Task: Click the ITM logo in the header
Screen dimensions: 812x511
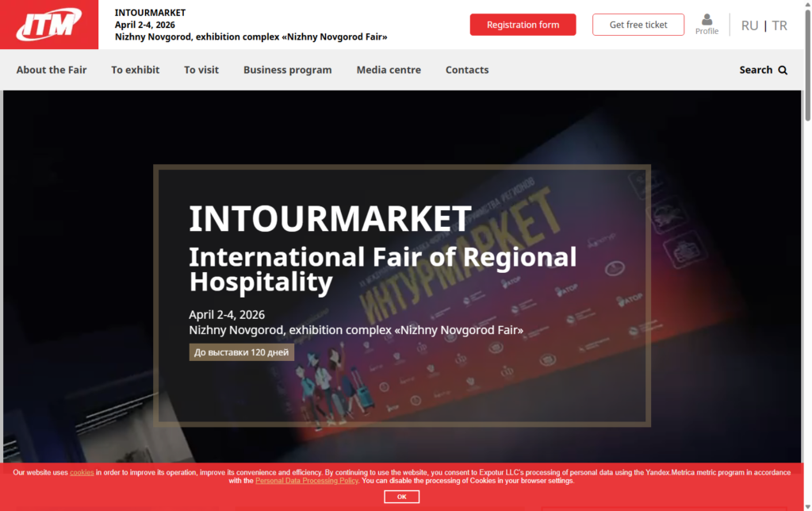Action: pos(49,25)
